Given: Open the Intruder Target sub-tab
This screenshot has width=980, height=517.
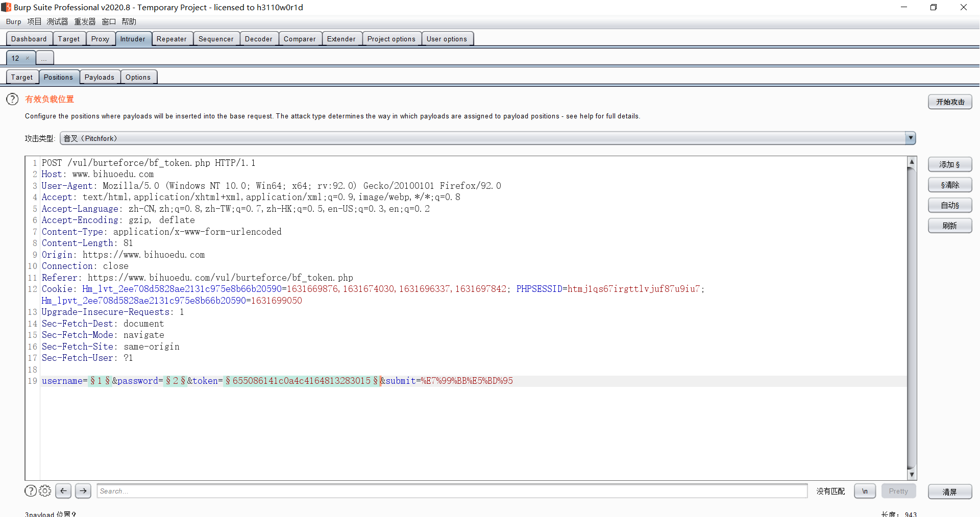Looking at the screenshot, I should pyautogui.click(x=22, y=77).
